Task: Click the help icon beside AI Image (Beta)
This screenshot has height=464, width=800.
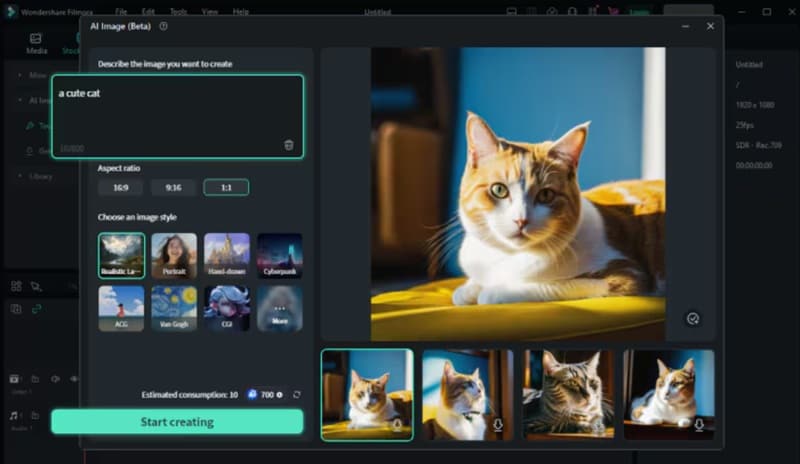Action: pyautogui.click(x=163, y=26)
